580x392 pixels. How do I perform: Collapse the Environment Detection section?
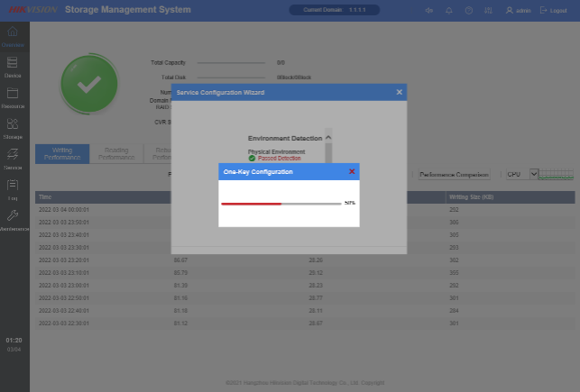(328, 138)
